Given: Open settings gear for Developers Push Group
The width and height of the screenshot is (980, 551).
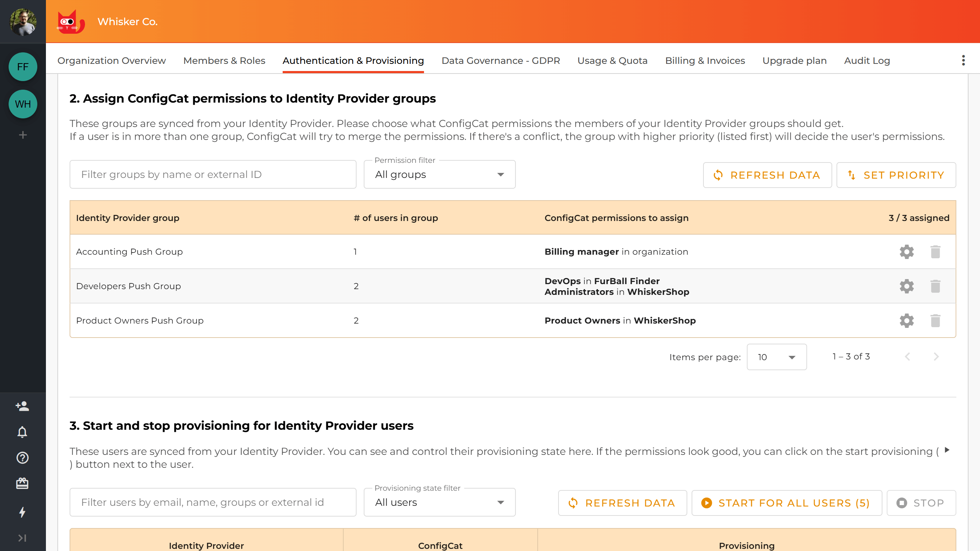Looking at the screenshot, I should pos(906,286).
